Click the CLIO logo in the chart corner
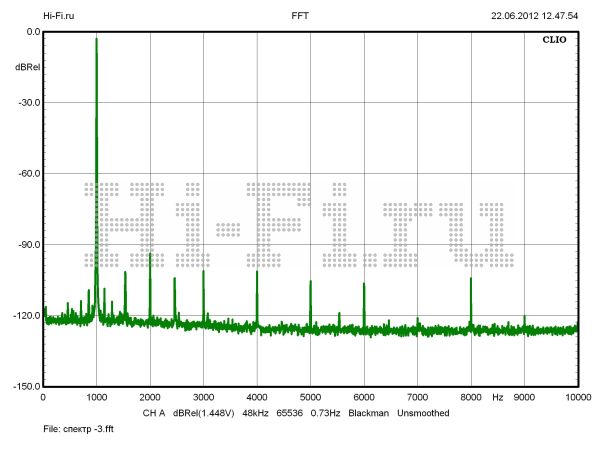600x450 pixels. 556,41
